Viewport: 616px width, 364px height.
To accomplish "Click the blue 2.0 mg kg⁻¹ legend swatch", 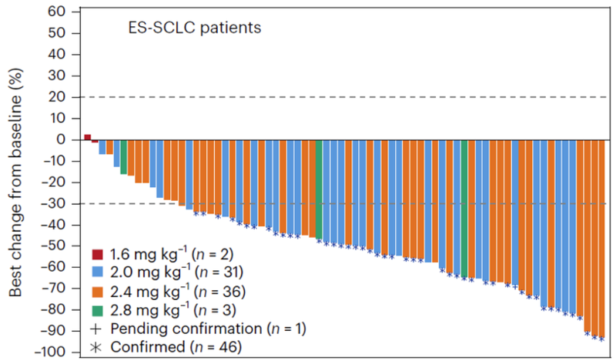I will coord(96,272).
